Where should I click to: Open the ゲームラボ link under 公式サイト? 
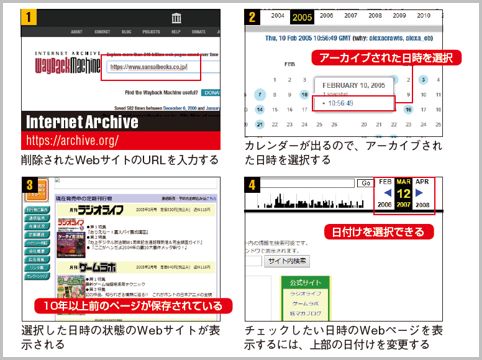point(305,304)
